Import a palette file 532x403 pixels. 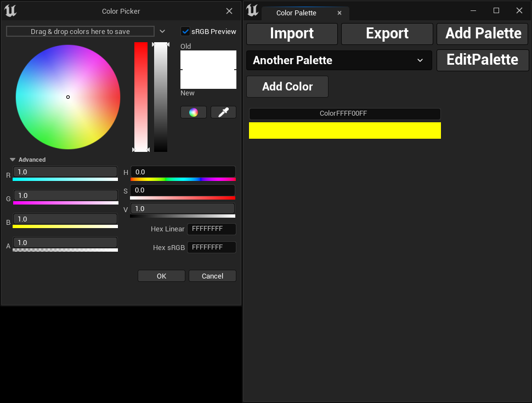tap(291, 33)
